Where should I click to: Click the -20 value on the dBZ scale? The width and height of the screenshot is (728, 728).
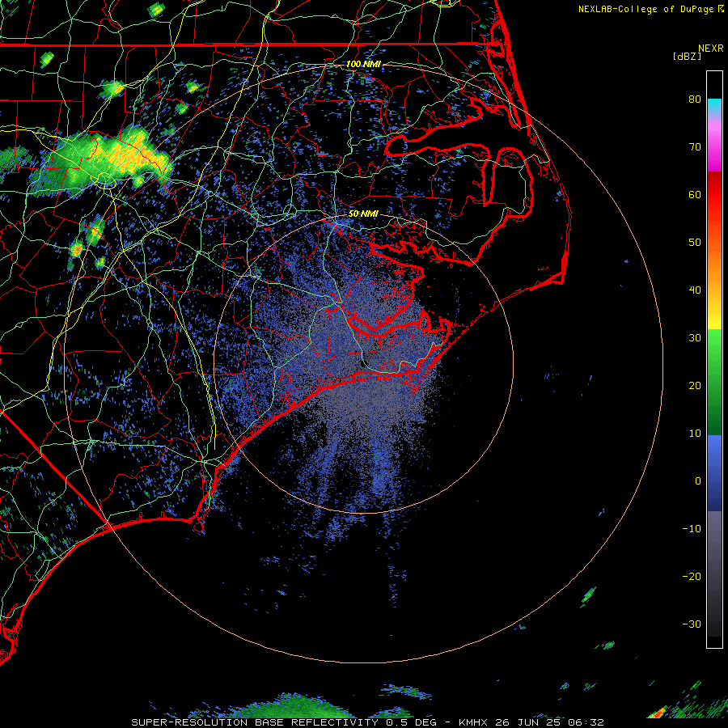[x=692, y=577]
